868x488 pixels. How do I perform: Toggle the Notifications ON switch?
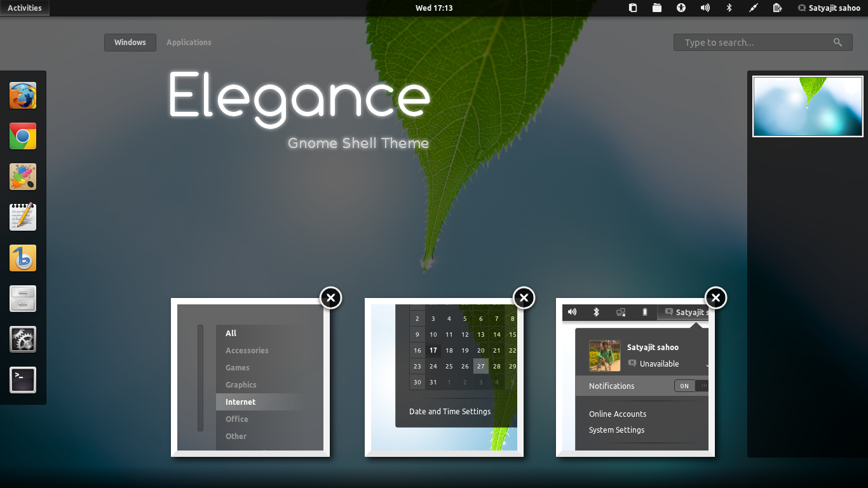tap(691, 386)
